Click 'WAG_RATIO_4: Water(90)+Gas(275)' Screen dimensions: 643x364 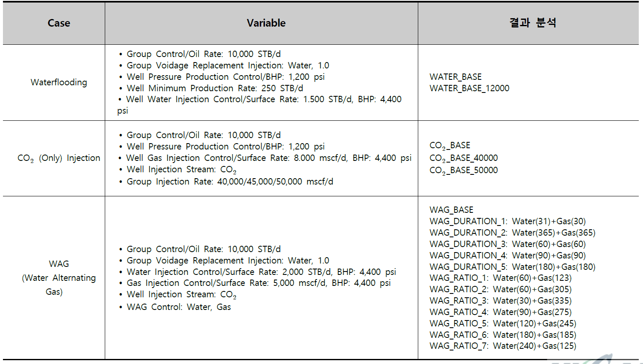(x=501, y=312)
